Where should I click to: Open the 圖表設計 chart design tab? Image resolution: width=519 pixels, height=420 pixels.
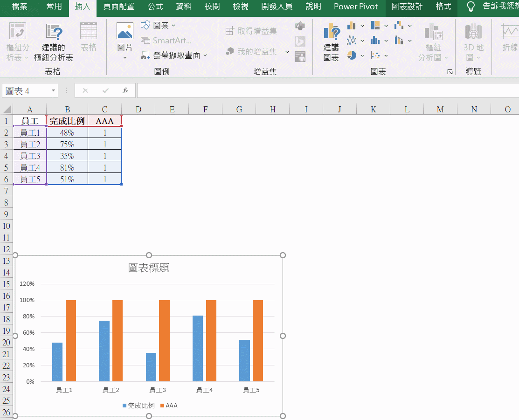407,7
